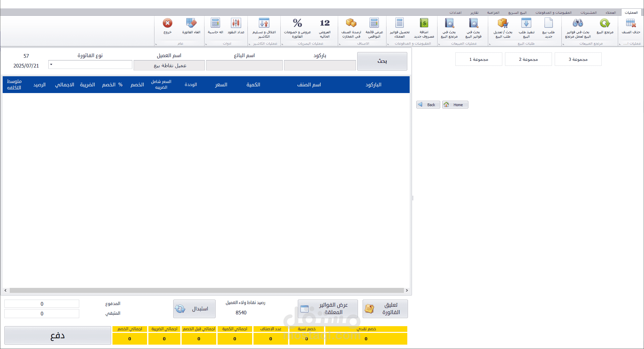The width and height of the screenshot is (644, 349).
Task: Expand the طلبات البيع group launcher
Action: coord(490,44)
